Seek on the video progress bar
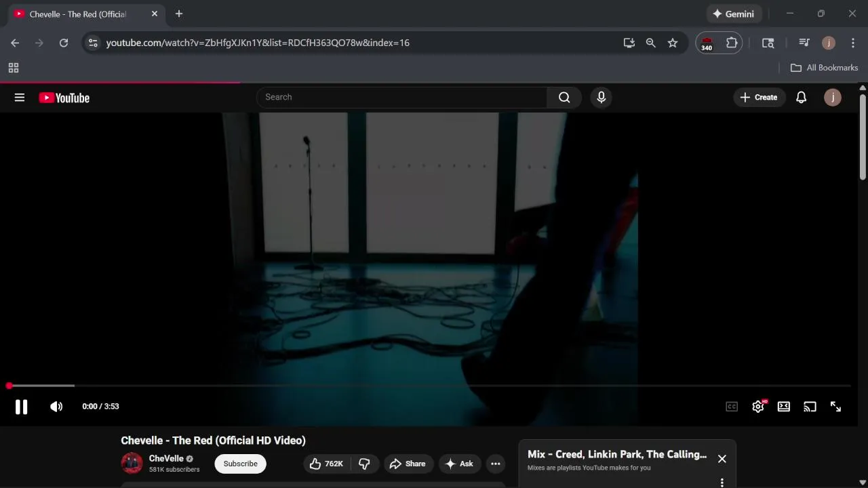 tap(429, 386)
